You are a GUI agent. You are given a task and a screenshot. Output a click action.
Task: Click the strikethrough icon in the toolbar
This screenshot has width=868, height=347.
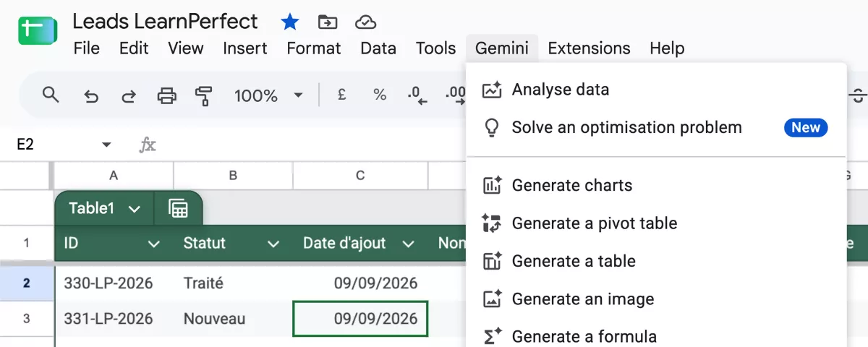tap(858, 95)
